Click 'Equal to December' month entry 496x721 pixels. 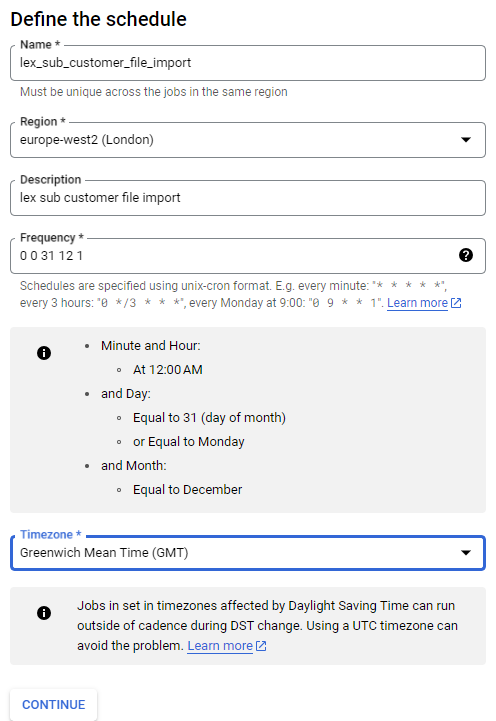(x=188, y=490)
